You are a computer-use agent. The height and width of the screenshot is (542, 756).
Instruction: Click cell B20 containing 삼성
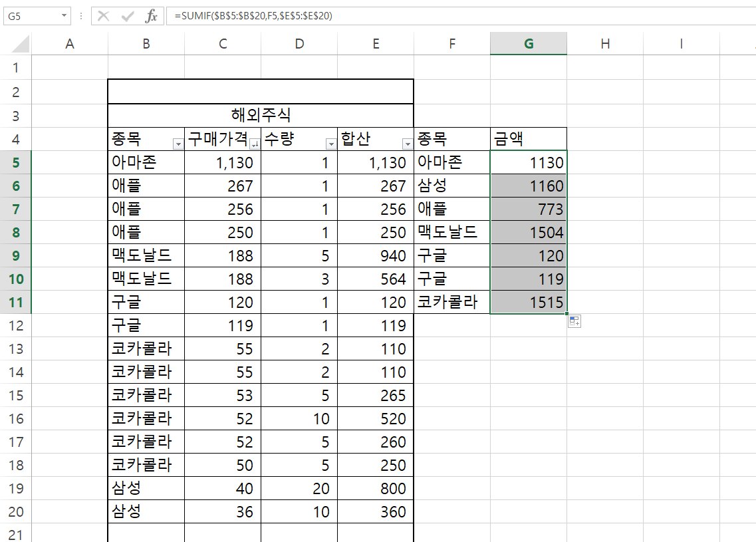[146, 511]
